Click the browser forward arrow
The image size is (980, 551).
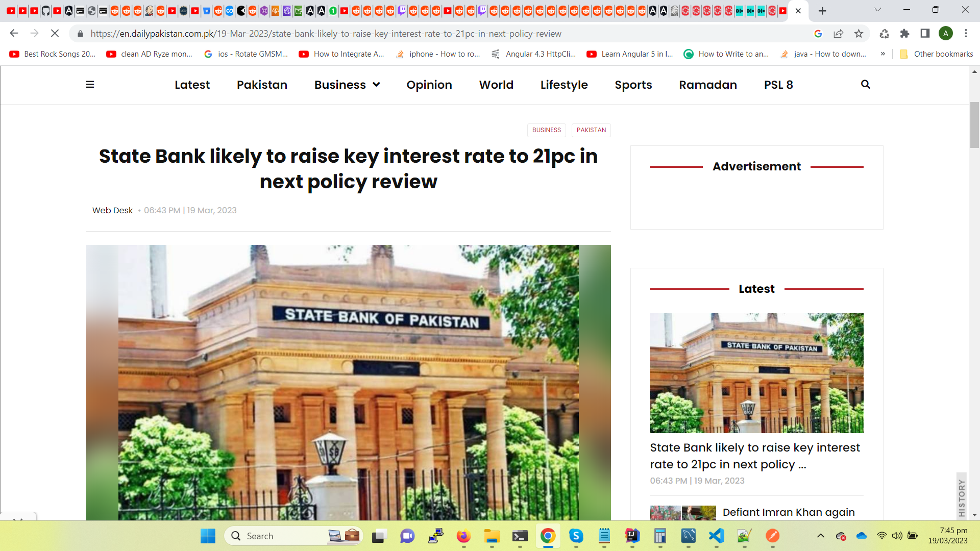(x=34, y=34)
